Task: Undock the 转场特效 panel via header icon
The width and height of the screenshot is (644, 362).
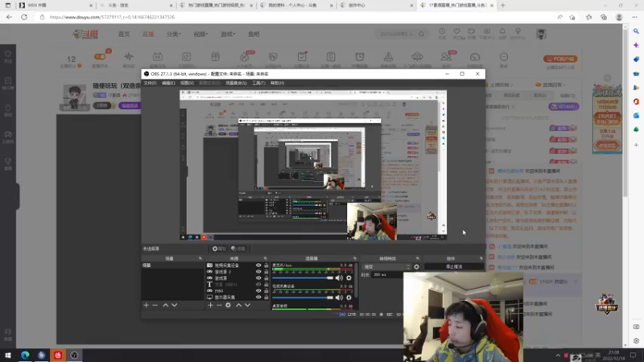Action: tap(417, 258)
